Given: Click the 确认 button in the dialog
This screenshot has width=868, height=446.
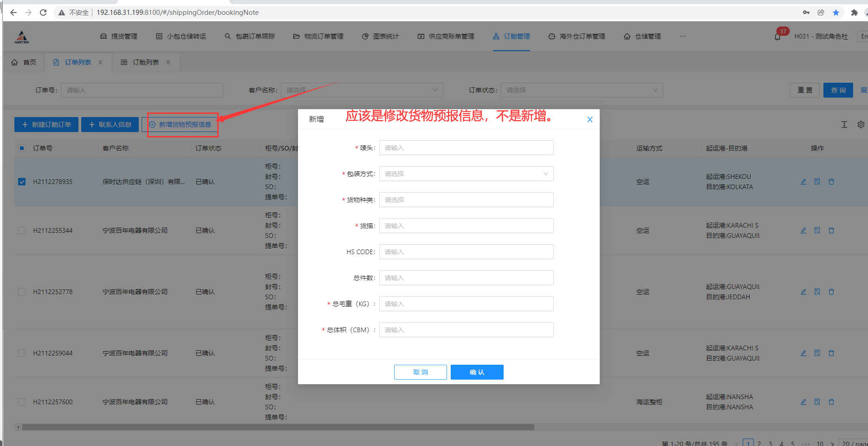Looking at the screenshot, I should (x=477, y=372).
